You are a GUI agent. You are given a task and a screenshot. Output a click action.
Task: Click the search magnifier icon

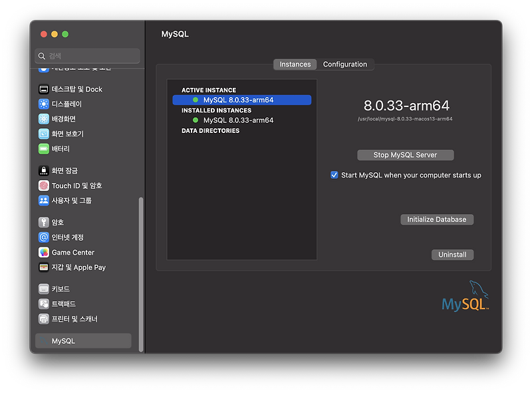[42, 56]
